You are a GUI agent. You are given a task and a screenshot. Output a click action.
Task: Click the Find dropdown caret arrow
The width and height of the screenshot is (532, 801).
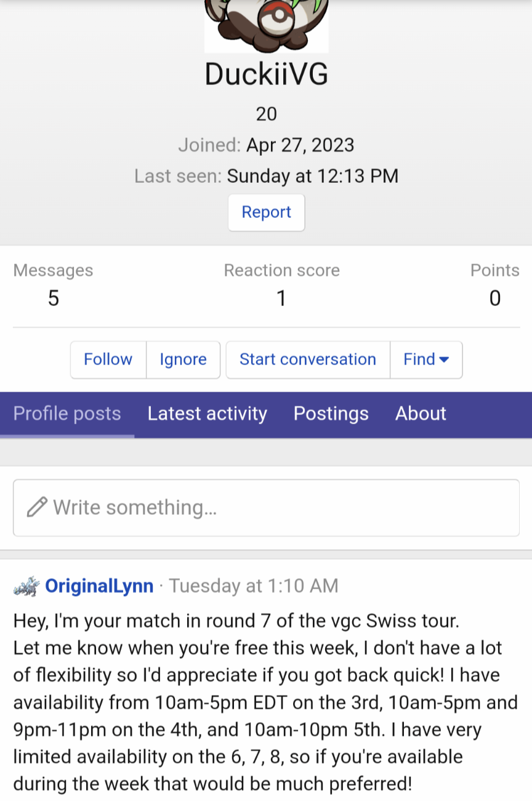click(x=444, y=360)
